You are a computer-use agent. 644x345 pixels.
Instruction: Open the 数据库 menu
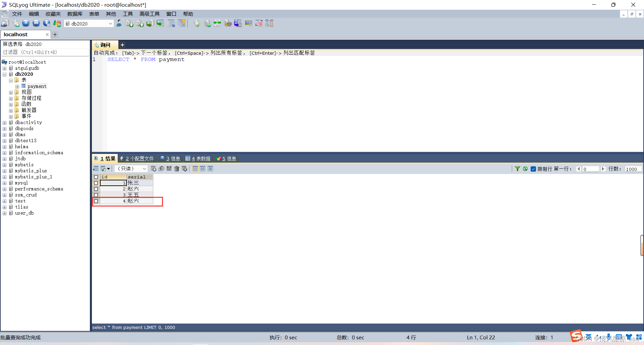[x=75, y=14]
